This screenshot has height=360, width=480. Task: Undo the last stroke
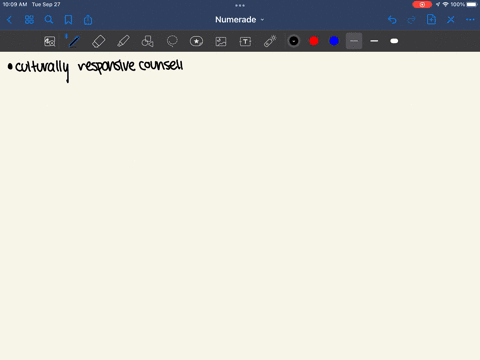tap(392, 20)
